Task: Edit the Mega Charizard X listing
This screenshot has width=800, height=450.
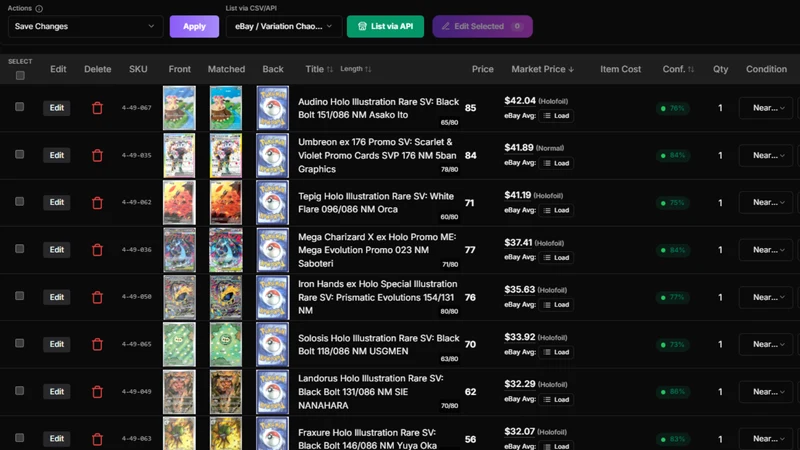Action: (x=57, y=249)
